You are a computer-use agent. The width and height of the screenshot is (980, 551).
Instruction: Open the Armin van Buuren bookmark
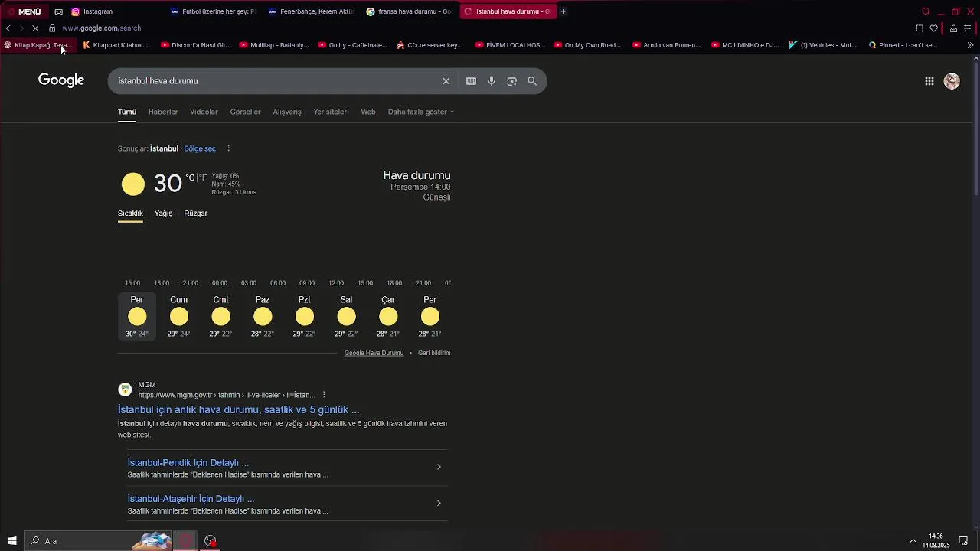[x=666, y=45]
